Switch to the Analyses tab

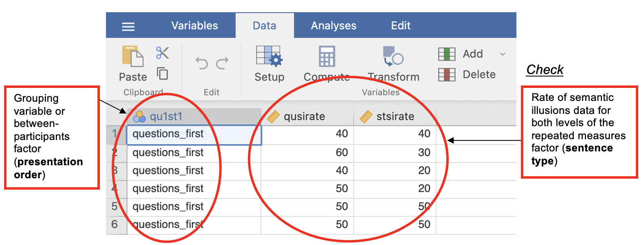[333, 26]
